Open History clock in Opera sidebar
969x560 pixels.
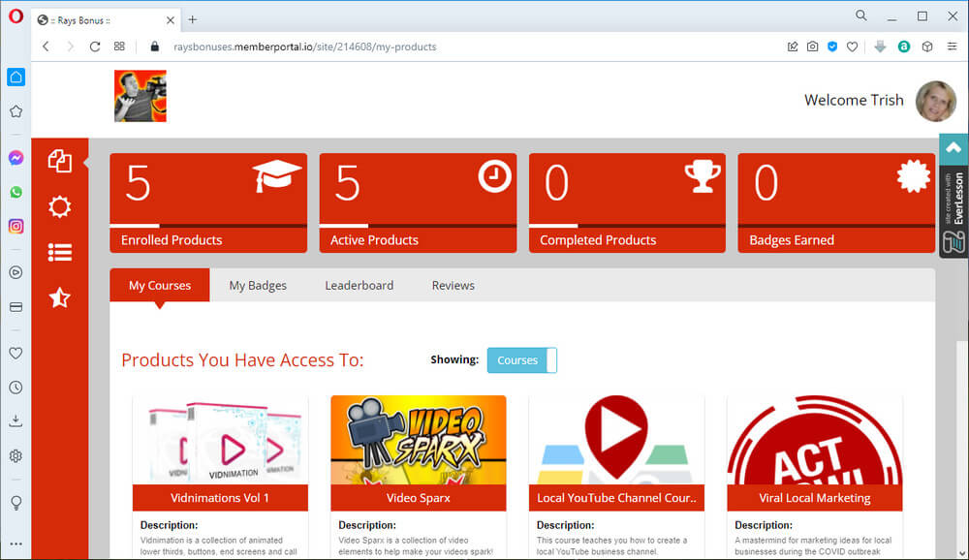(x=16, y=388)
